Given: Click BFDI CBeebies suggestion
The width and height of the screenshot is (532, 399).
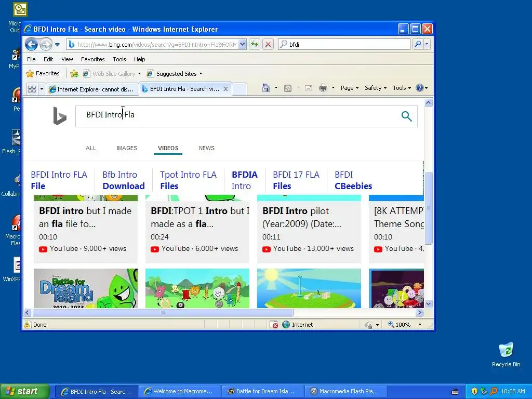Looking at the screenshot, I should click(x=353, y=180).
